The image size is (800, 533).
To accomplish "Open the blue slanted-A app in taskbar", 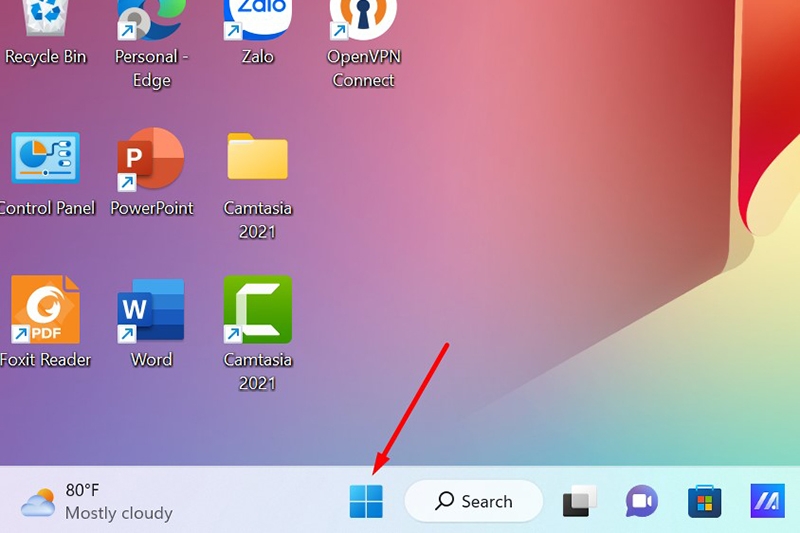I will (x=767, y=501).
